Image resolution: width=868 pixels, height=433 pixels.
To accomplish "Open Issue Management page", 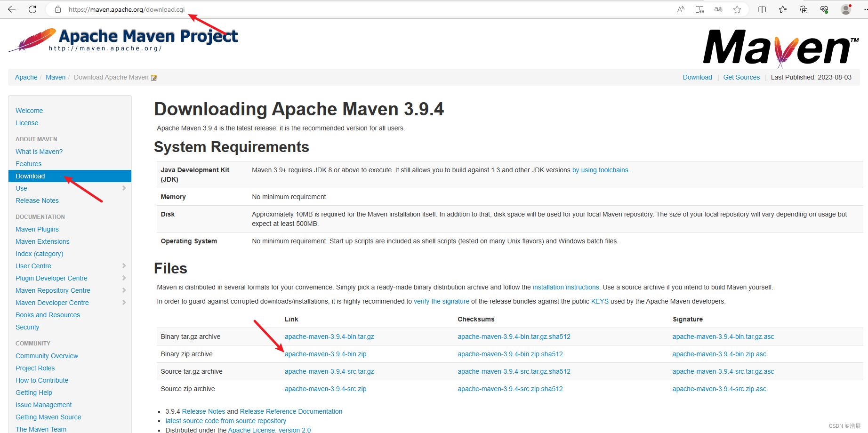I will click(44, 405).
